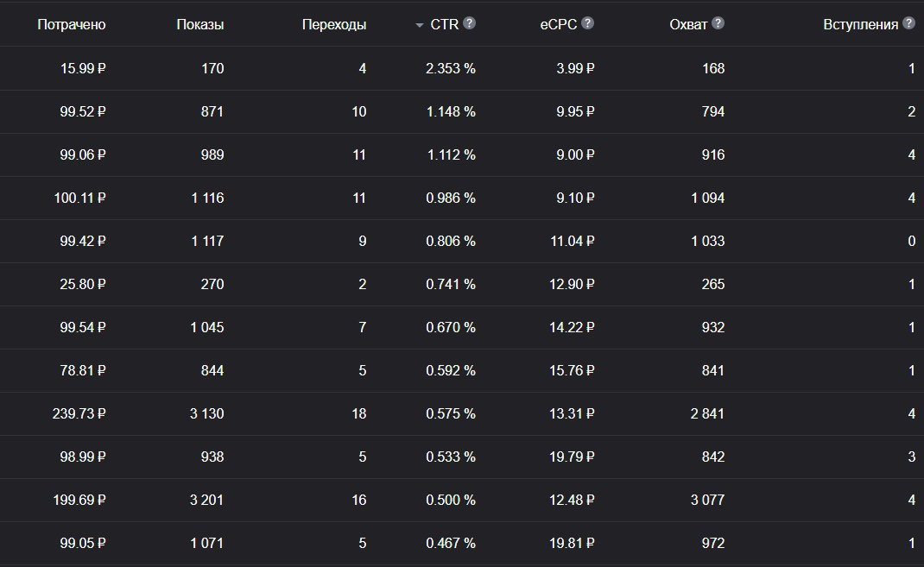The image size is (924, 567).
Task: Open the CTR help question-mark icon
Action: click(469, 23)
